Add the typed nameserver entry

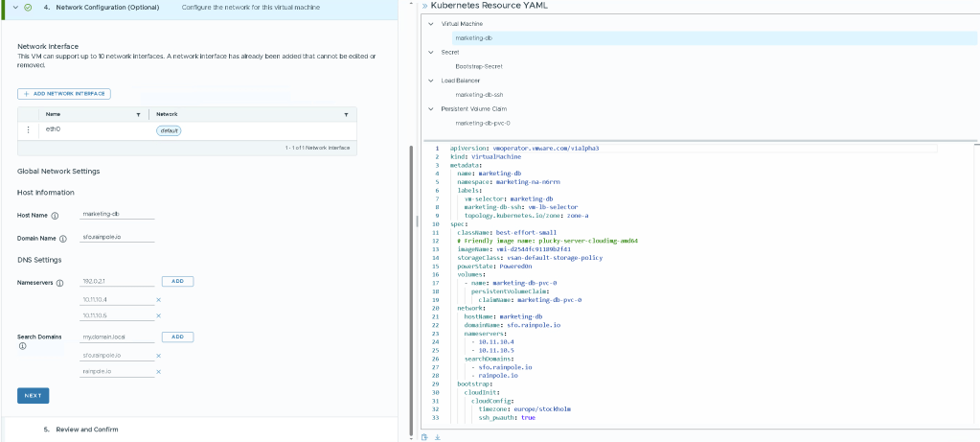click(177, 281)
